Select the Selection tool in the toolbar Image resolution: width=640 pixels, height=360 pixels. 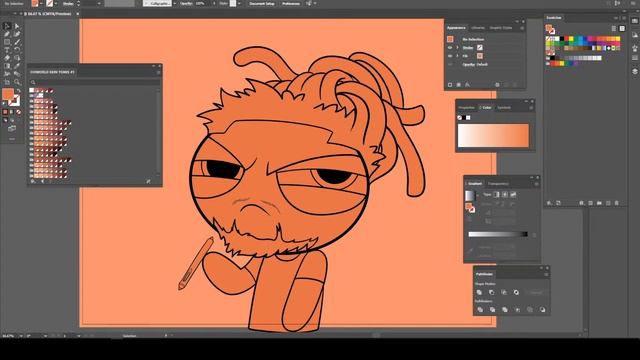(x=7, y=26)
